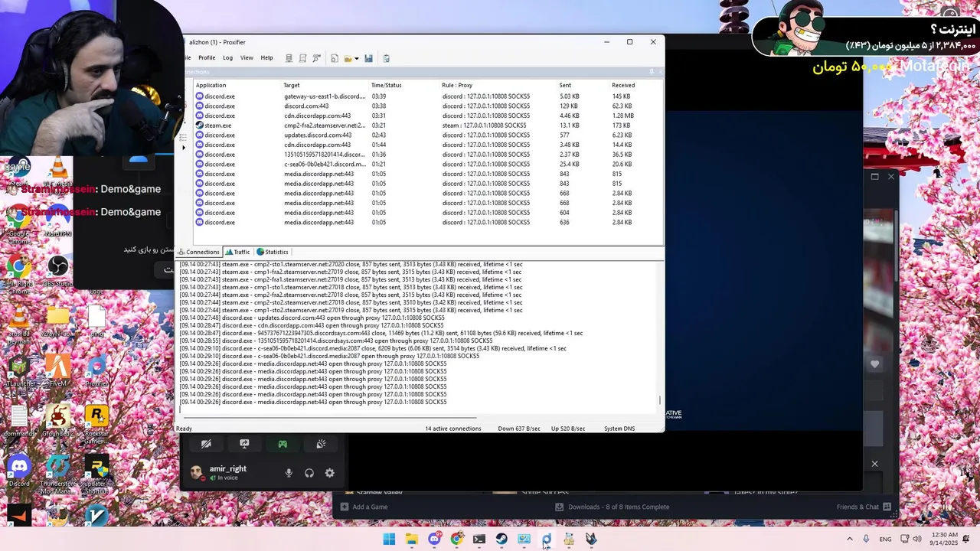Sort by Received column header
The width and height of the screenshot is (980, 551).
(623, 85)
